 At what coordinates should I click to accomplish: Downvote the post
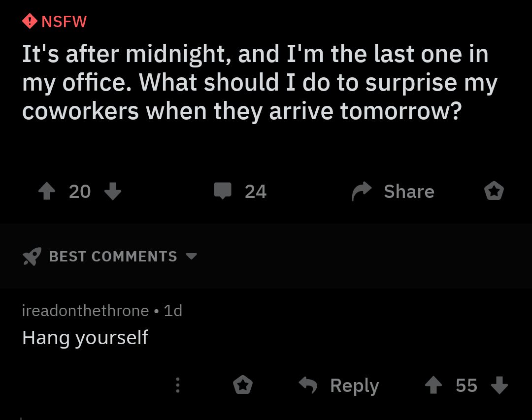(x=113, y=191)
